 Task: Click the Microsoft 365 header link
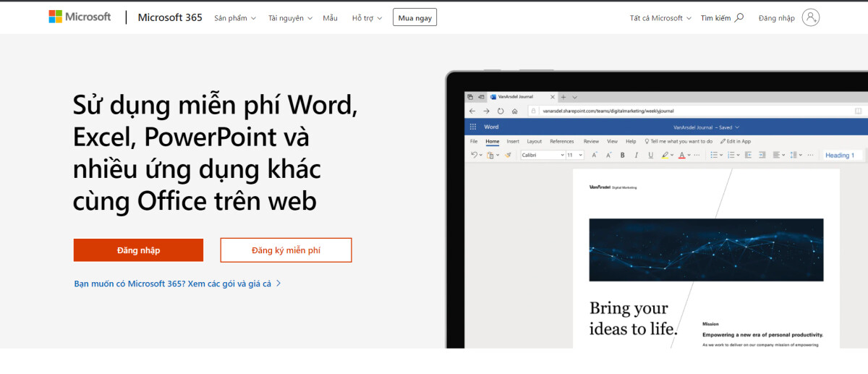[x=170, y=17]
